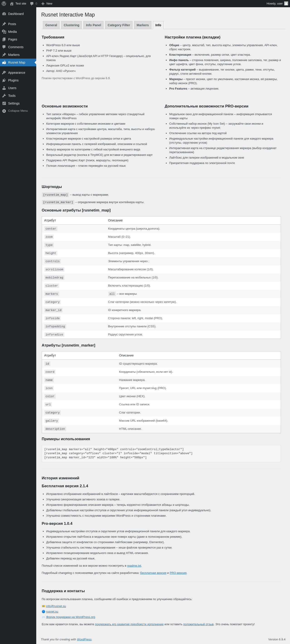Click the info@rusnet.su email link
Image resolution: width=290 pixels, height=644 pixels.
56,606
